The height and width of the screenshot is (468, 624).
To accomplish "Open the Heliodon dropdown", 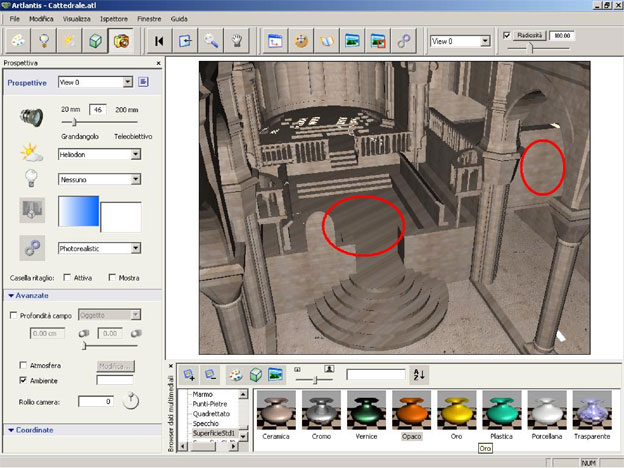I will [x=136, y=154].
